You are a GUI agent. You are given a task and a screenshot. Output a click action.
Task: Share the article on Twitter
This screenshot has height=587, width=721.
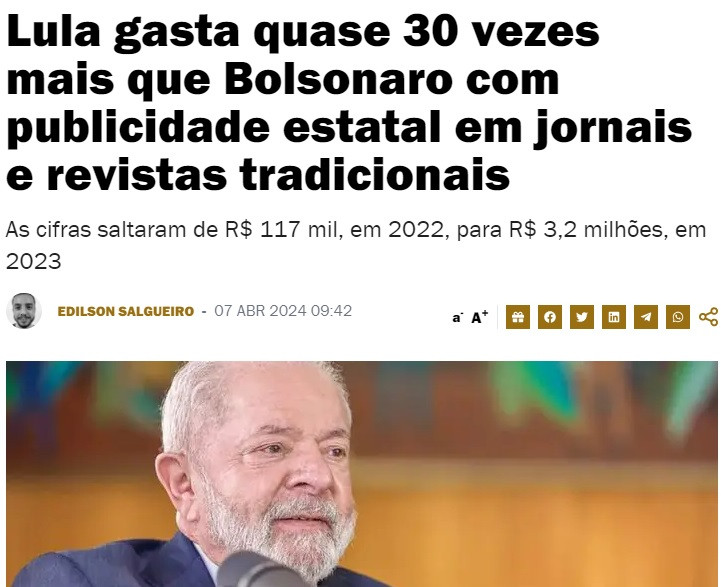(x=582, y=317)
